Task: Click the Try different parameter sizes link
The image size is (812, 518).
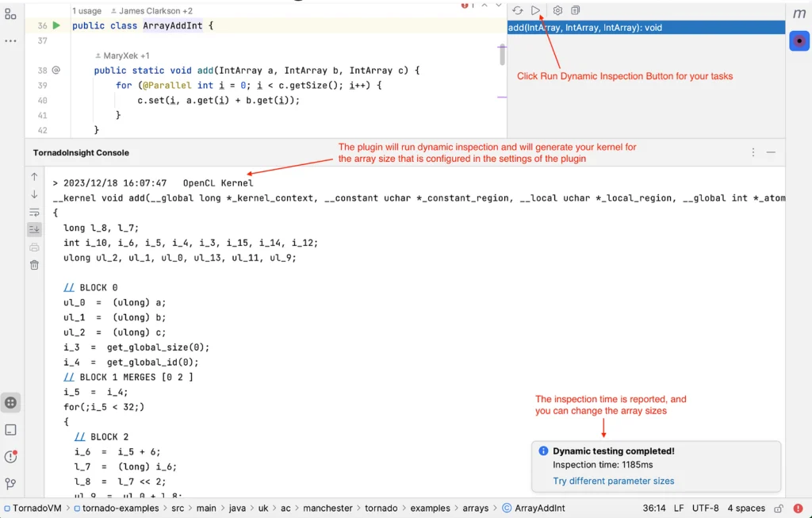Action: point(613,481)
